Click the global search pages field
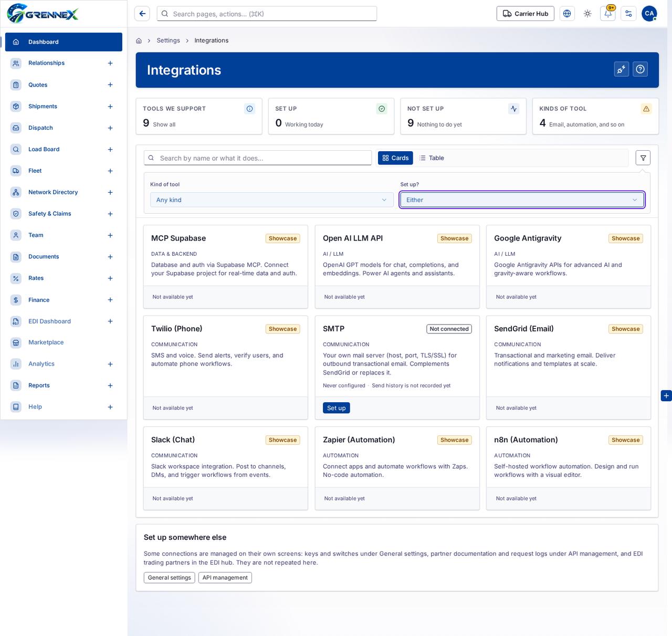The height and width of the screenshot is (636, 672). click(x=267, y=14)
